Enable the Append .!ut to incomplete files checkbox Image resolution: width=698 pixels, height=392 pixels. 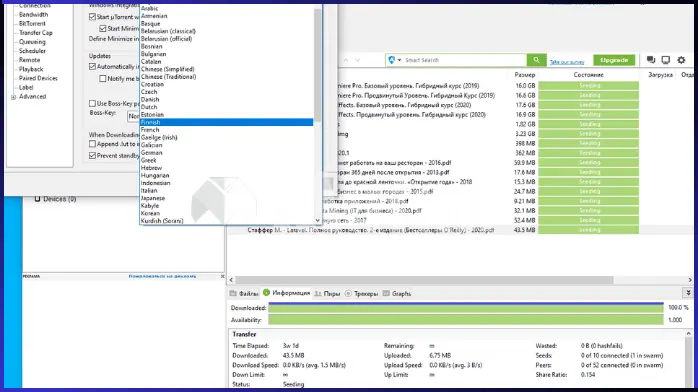[x=92, y=144]
